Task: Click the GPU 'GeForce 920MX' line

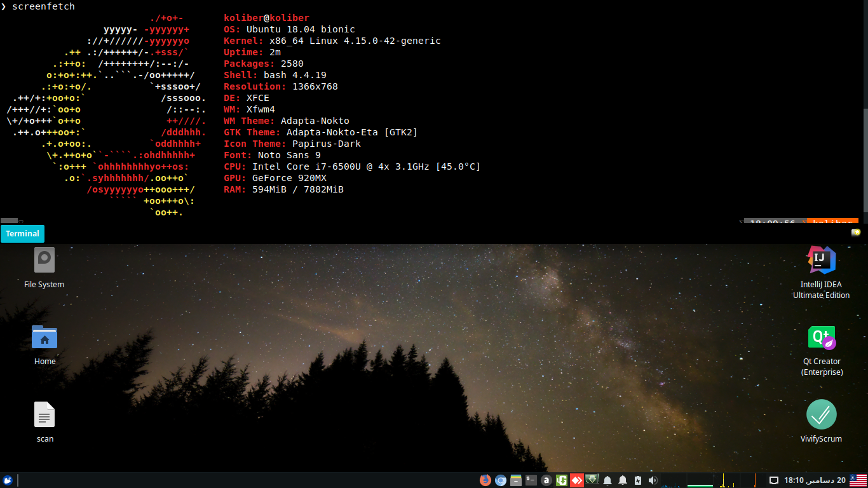Action: pyautogui.click(x=275, y=178)
